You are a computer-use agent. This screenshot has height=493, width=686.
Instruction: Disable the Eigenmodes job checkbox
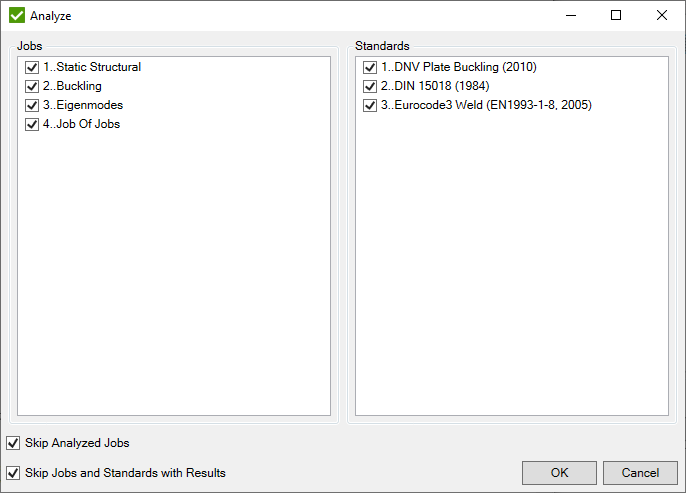(x=32, y=105)
